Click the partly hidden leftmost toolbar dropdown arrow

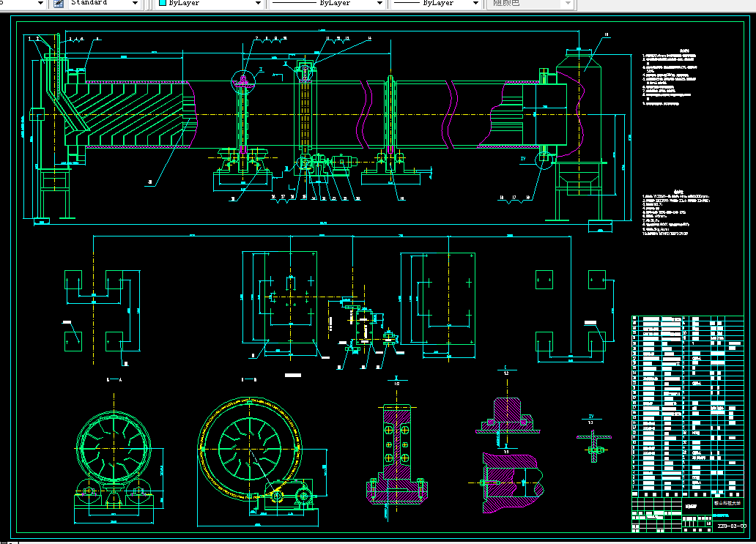pyautogui.click(x=40, y=4)
